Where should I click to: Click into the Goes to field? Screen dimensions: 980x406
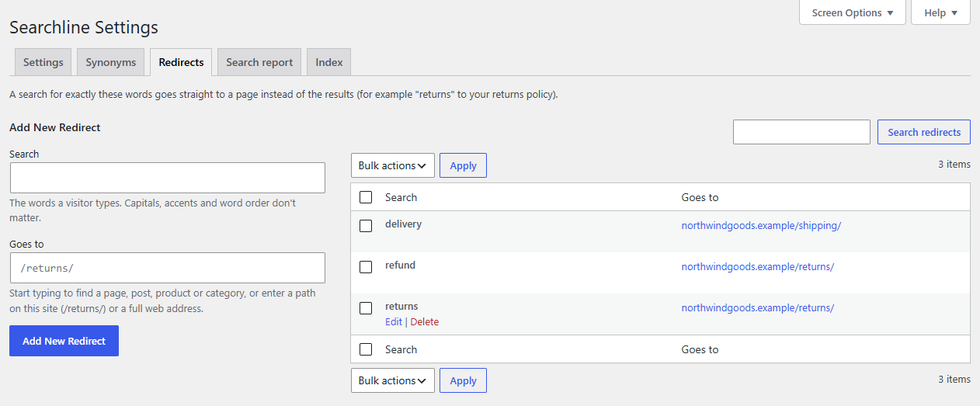click(167, 268)
